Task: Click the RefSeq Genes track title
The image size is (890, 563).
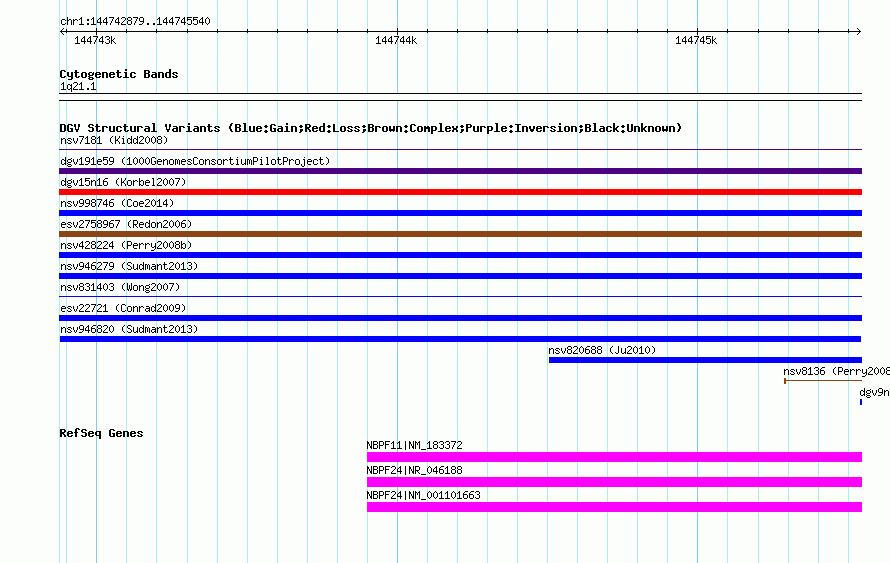Action: (101, 433)
